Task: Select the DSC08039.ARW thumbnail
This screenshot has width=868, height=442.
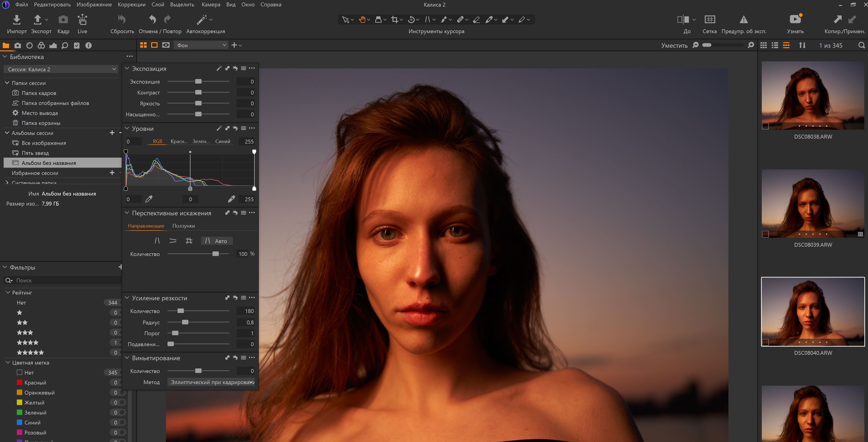Action: click(x=813, y=204)
